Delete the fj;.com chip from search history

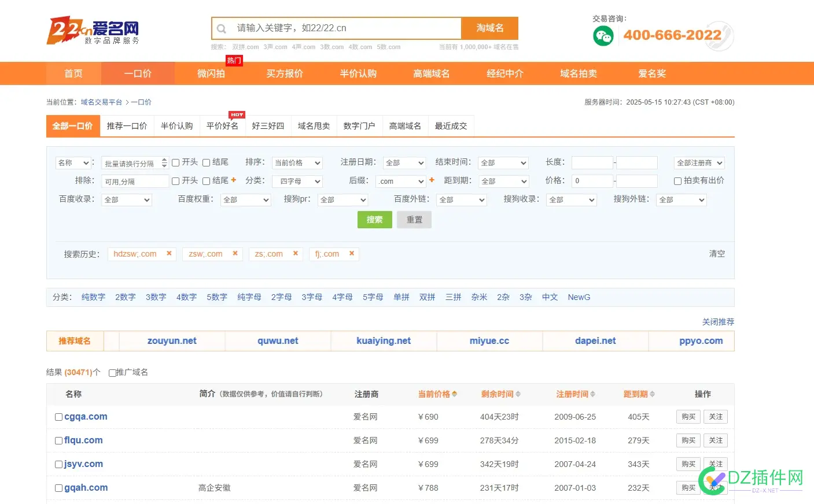352,253
